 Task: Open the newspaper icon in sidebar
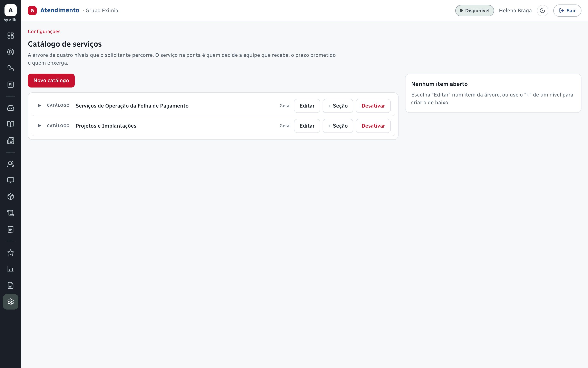click(10, 140)
